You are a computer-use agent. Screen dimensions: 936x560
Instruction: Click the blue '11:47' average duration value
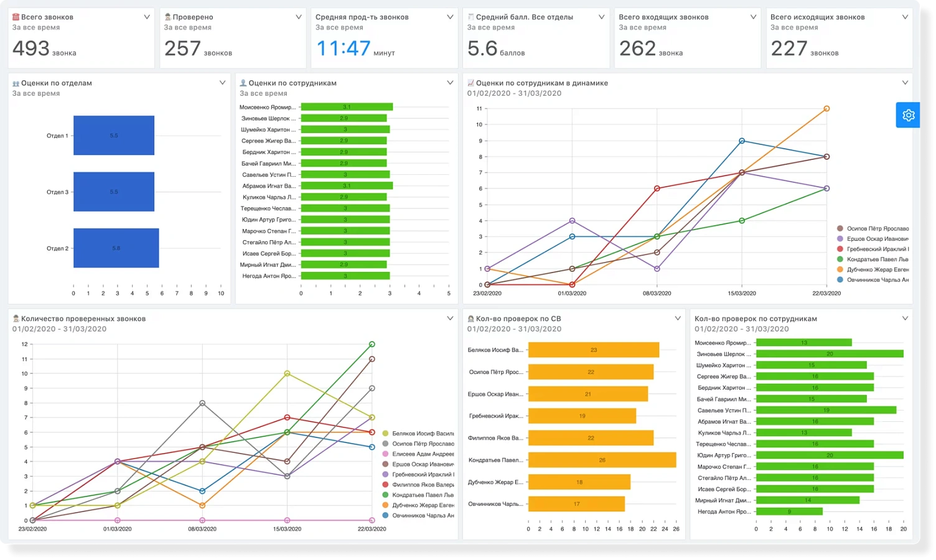click(x=343, y=48)
